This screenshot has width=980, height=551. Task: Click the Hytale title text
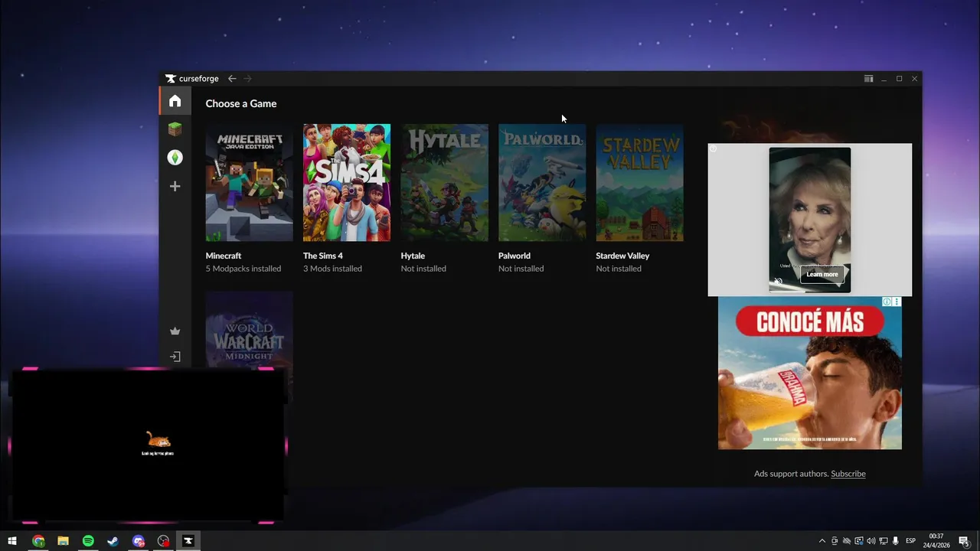point(413,256)
